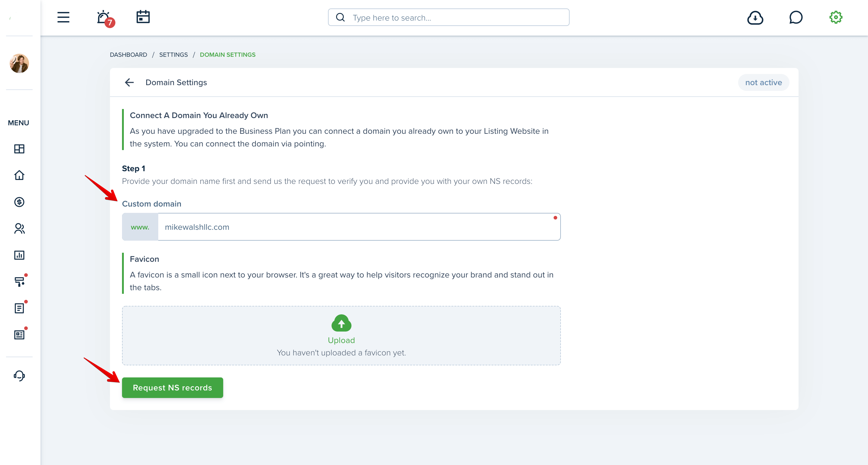Open the headset support icon
This screenshot has width=868, height=465.
click(x=19, y=376)
